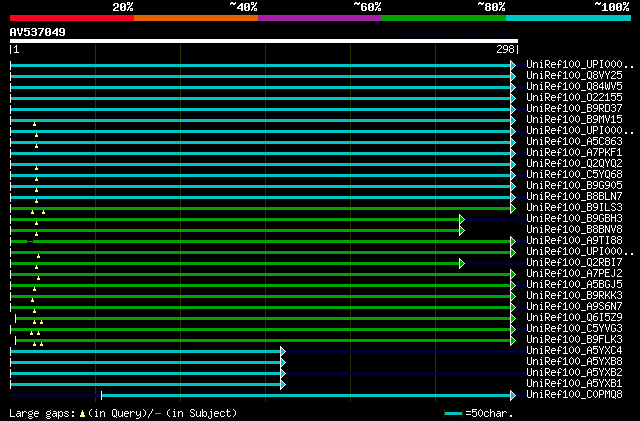This screenshot has height=421, width=640.
Task: Click the UniRef100_A5YXB2 label
Action: tap(574, 373)
